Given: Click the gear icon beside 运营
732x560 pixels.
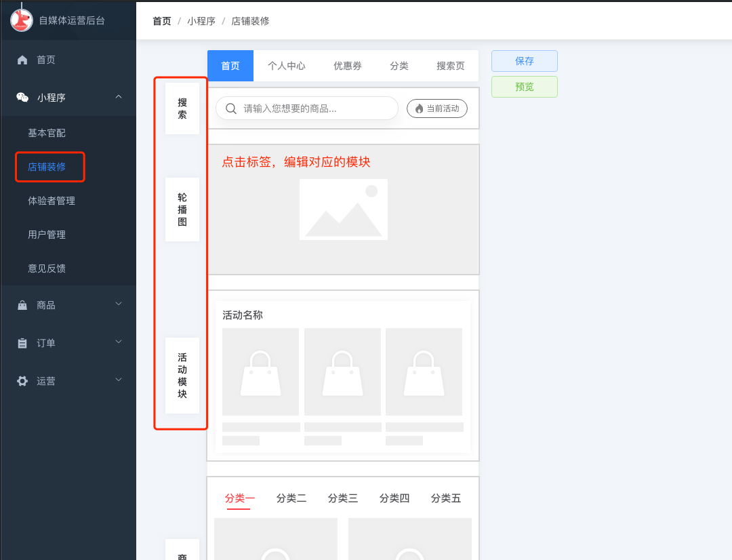Looking at the screenshot, I should coord(22,381).
